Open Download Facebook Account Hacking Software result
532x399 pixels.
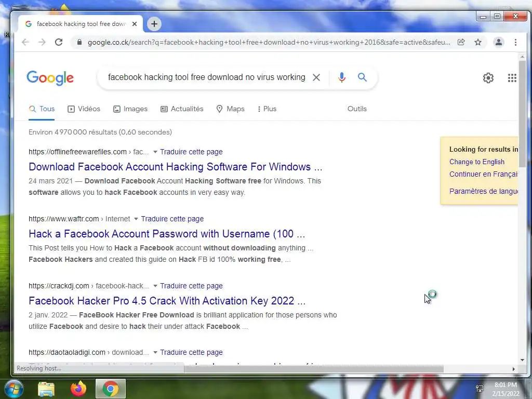point(176,167)
